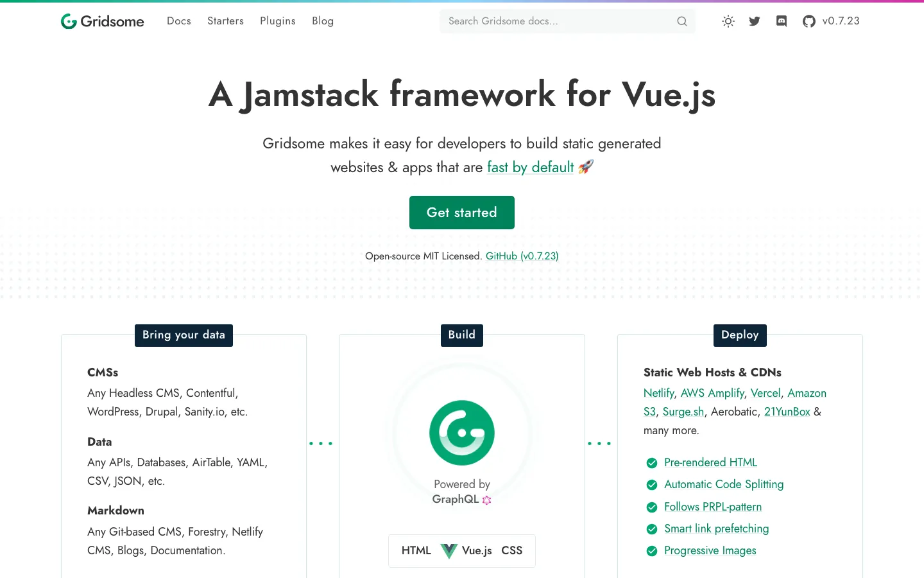Click the v0.7.23 version link in header
Viewport: 924px width, 578px height.
click(841, 21)
